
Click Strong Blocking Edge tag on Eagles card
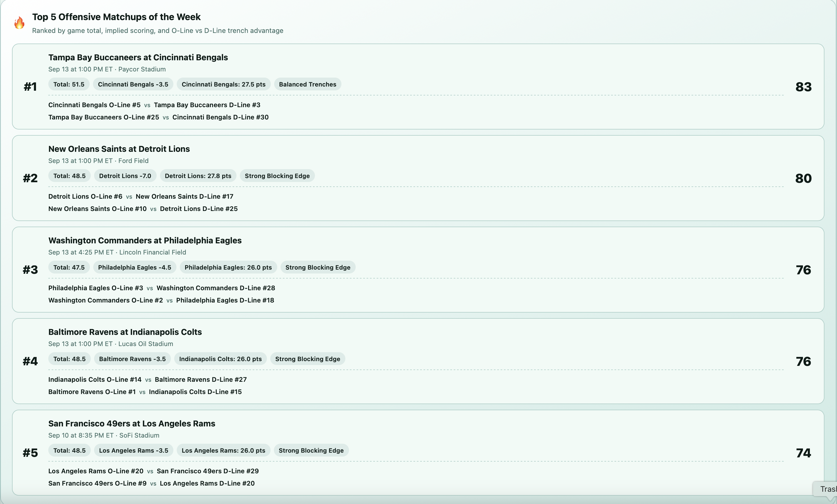[318, 267]
